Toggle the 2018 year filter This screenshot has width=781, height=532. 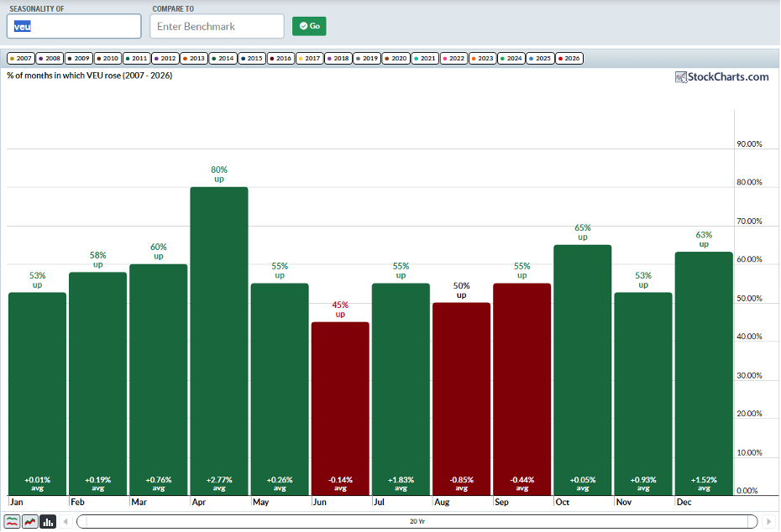338,58
